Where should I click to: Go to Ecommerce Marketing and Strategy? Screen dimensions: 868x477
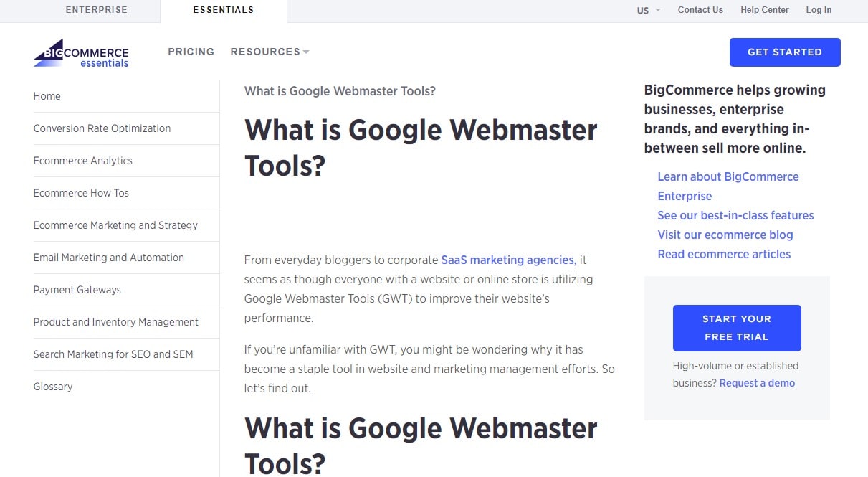point(115,225)
